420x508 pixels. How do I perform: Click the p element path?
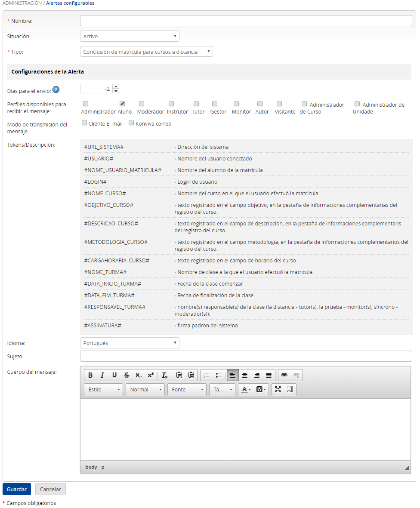(x=103, y=467)
